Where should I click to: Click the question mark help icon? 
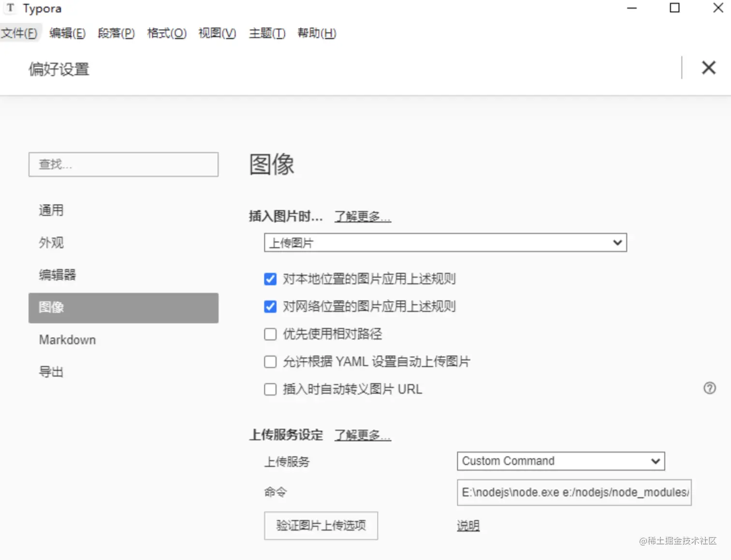click(x=709, y=388)
